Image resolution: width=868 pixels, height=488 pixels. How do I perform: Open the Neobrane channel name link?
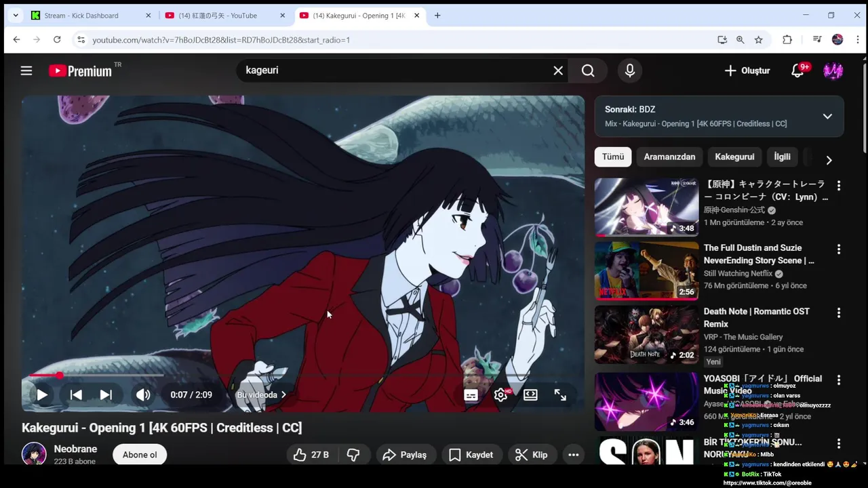75,449
